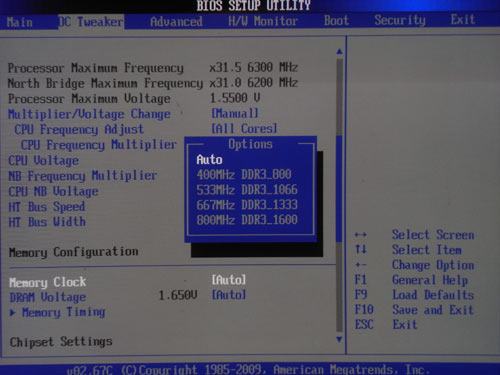Click the F10 Save and Exit entry

coord(414,310)
